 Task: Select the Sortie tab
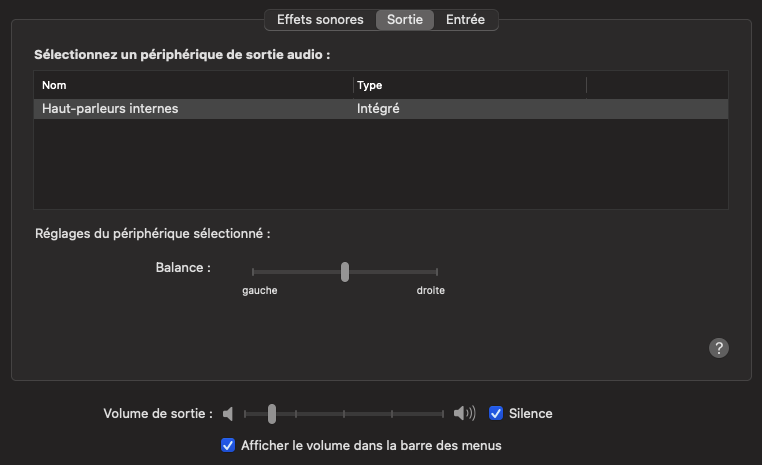click(405, 20)
